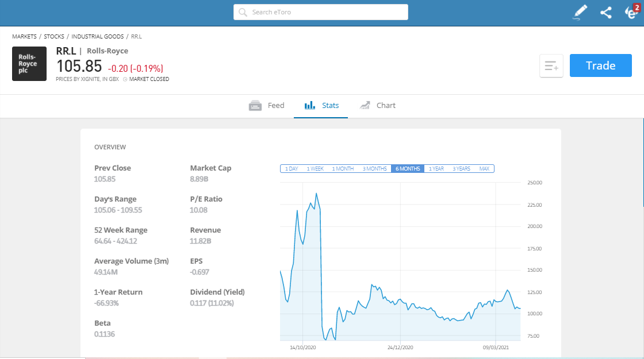
Task: Click the Beta value 0.1136
Action: (x=105, y=334)
